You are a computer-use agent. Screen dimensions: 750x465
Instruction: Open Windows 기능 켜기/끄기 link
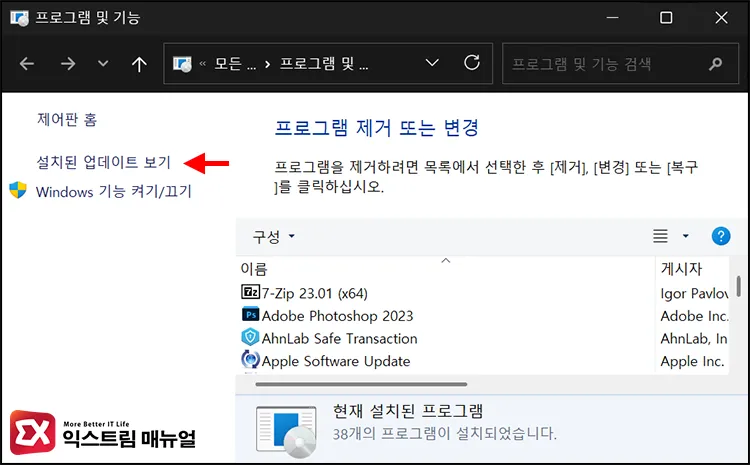coord(113,191)
